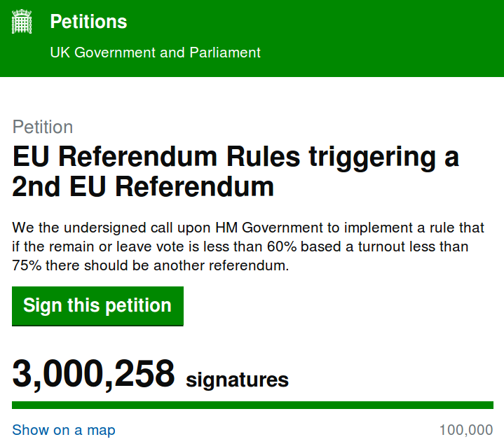Click the green signature progress bar

[x=252, y=405]
